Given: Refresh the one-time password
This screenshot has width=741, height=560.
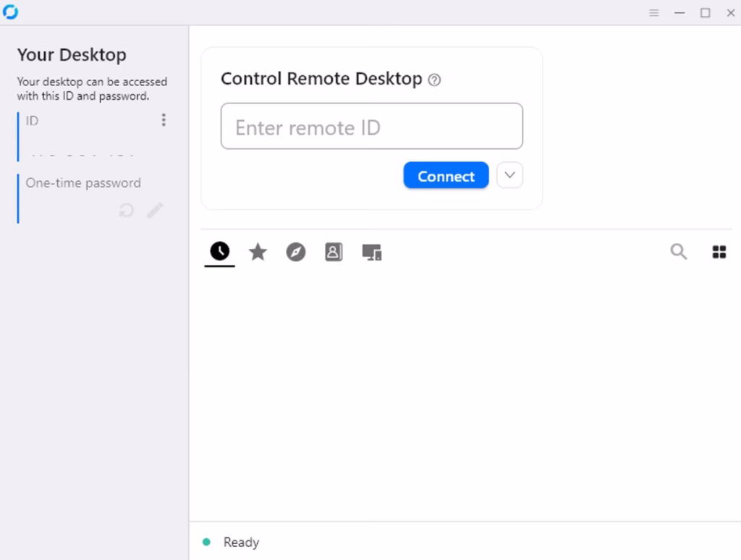Looking at the screenshot, I should tap(126, 211).
